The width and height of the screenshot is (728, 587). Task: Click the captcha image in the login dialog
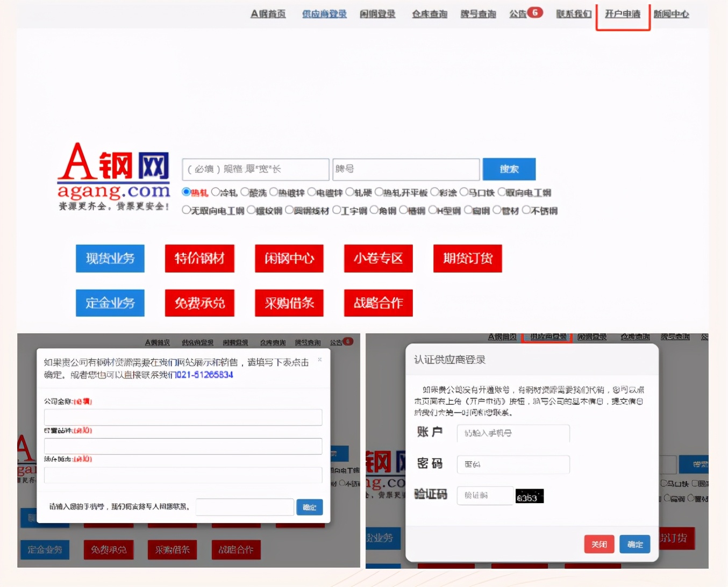coord(530,496)
